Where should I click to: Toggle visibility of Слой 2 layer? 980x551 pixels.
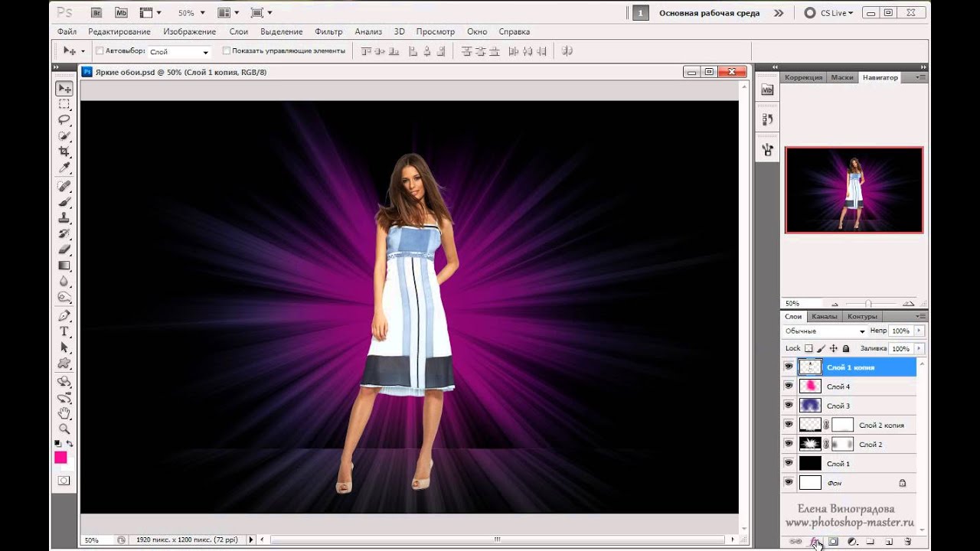789,444
